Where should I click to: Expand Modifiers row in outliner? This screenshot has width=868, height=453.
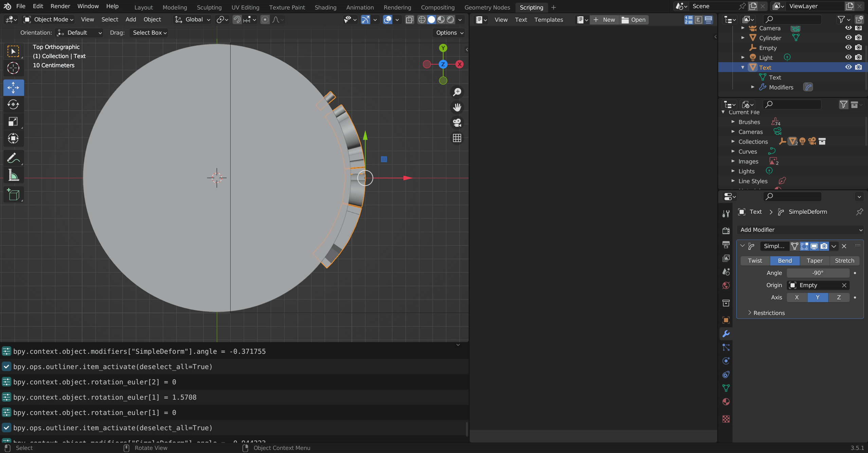pyautogui.click(x=753, y=87)
